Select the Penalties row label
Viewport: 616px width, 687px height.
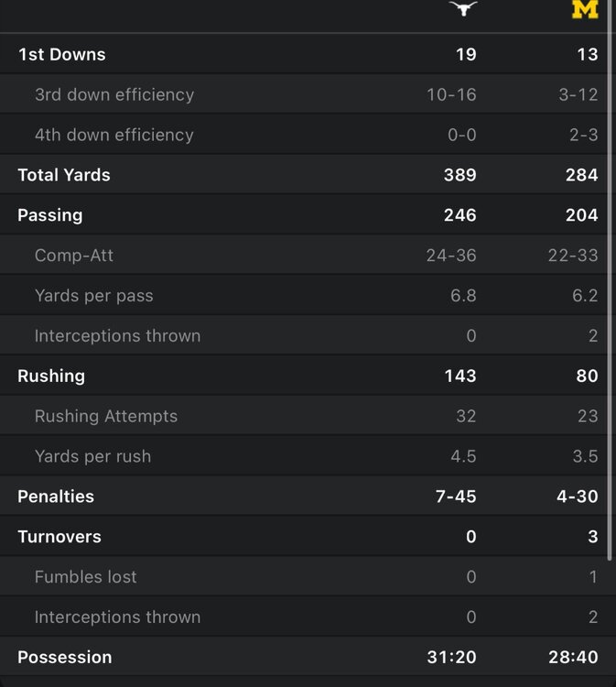56,496
